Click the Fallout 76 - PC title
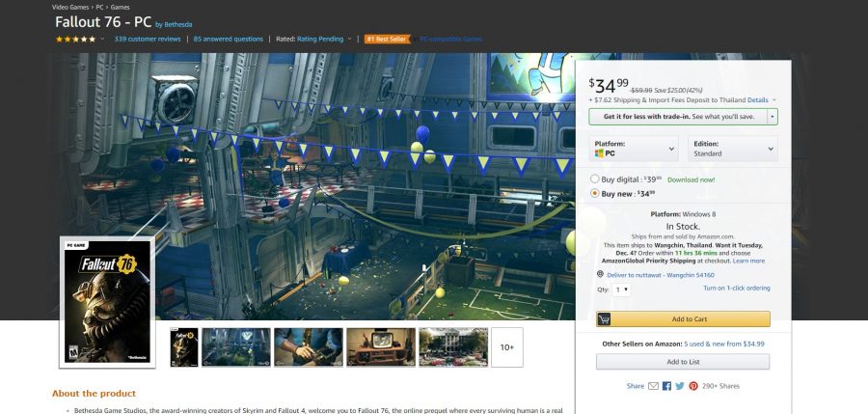 tap(103, 22)
